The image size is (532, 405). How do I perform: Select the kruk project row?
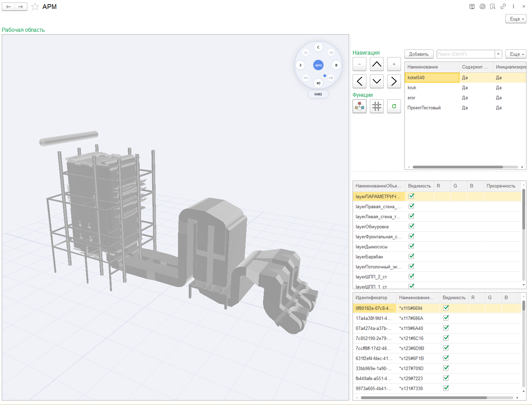pyautogui.click(x=465, y=88)
